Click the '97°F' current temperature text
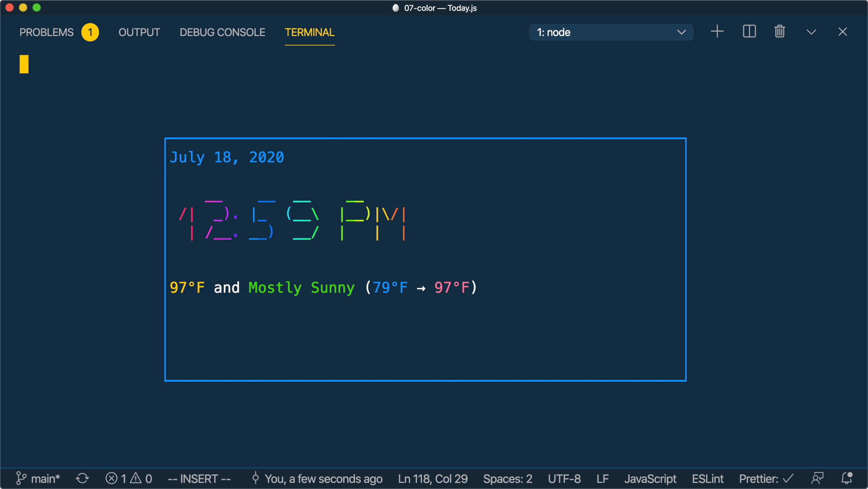Viewport: 868px width, 489px height. tap(187, 288)
